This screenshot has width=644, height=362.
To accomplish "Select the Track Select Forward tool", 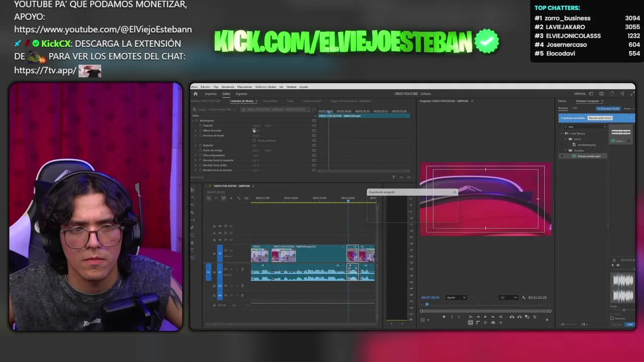I will (192, 198).
